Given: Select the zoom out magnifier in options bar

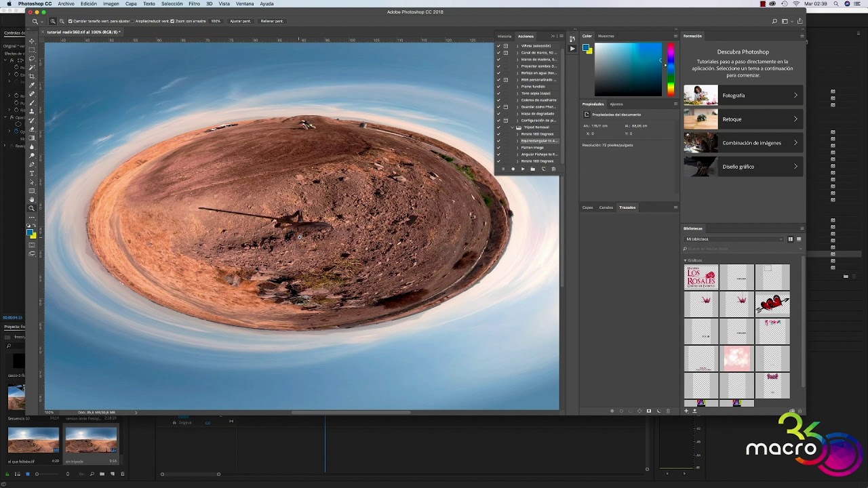Looking at the screenshot, I should coord(62,21).
